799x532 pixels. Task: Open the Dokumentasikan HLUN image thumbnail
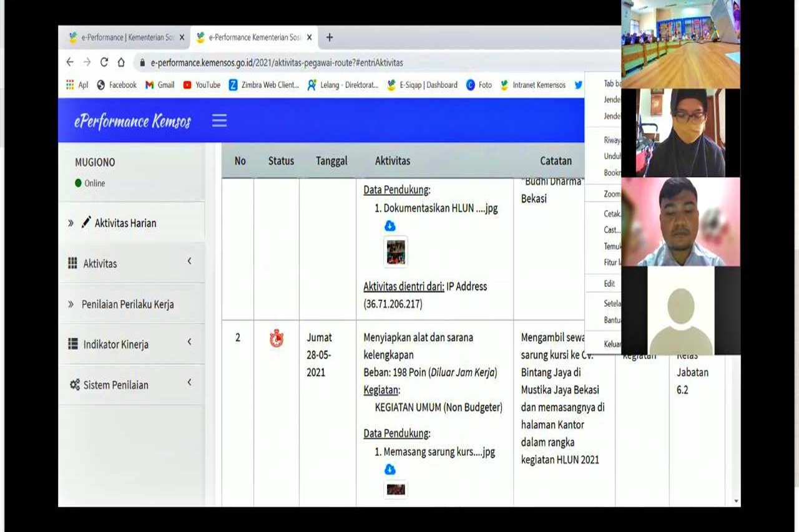click(396, 252)
